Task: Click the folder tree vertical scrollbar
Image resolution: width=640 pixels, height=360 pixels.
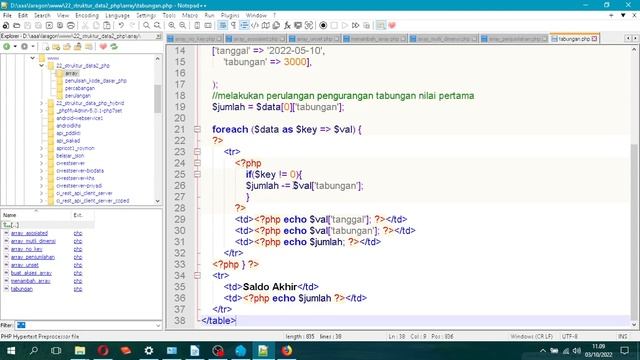Action: point(158,130)
